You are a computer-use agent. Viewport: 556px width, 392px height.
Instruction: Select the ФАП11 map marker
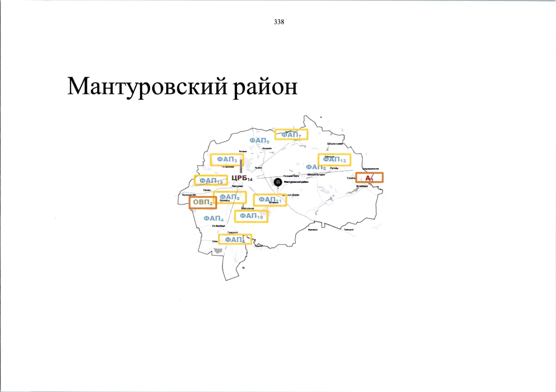click(x=270, y=200)
